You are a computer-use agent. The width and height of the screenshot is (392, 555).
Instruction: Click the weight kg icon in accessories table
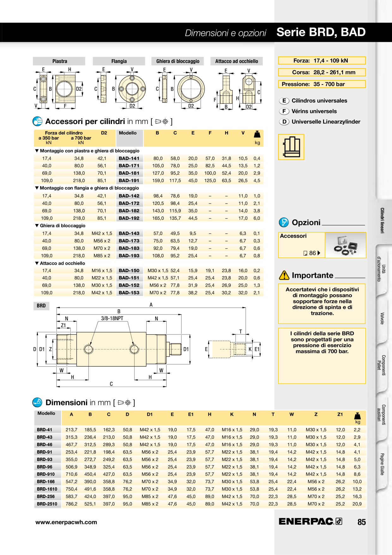[257, 134]
